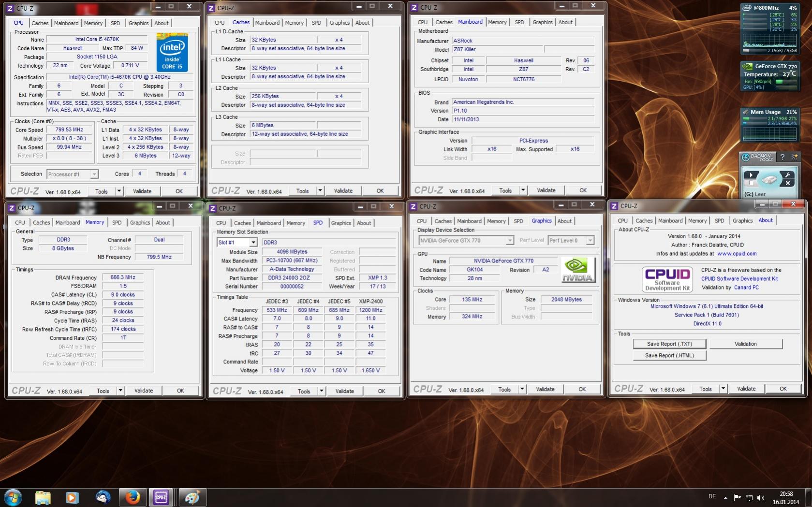
Task: Select the virtual drive icon in Daemon Tools gadget
Action: coord(769,180)
